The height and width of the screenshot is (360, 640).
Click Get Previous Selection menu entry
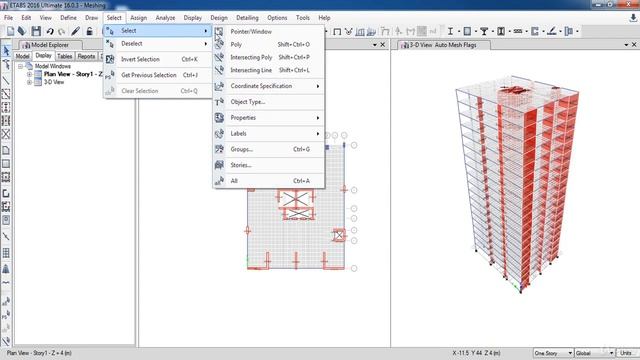[x=158, y=75]
